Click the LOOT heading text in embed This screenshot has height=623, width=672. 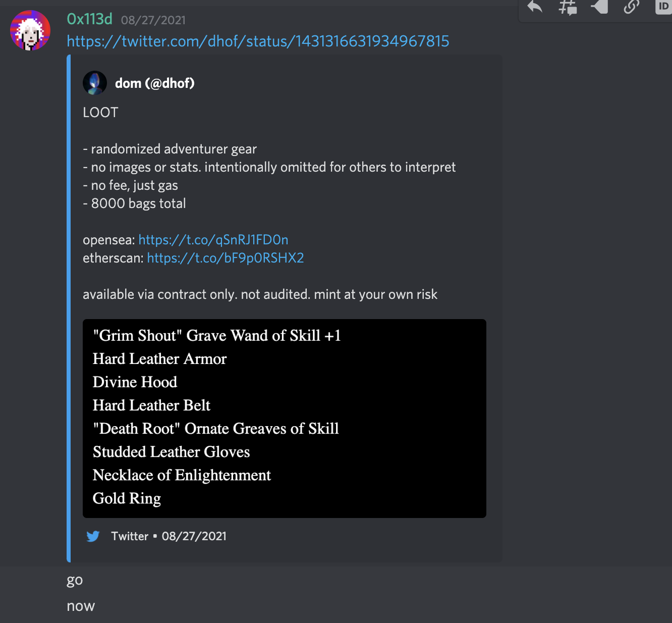[100, 113]
